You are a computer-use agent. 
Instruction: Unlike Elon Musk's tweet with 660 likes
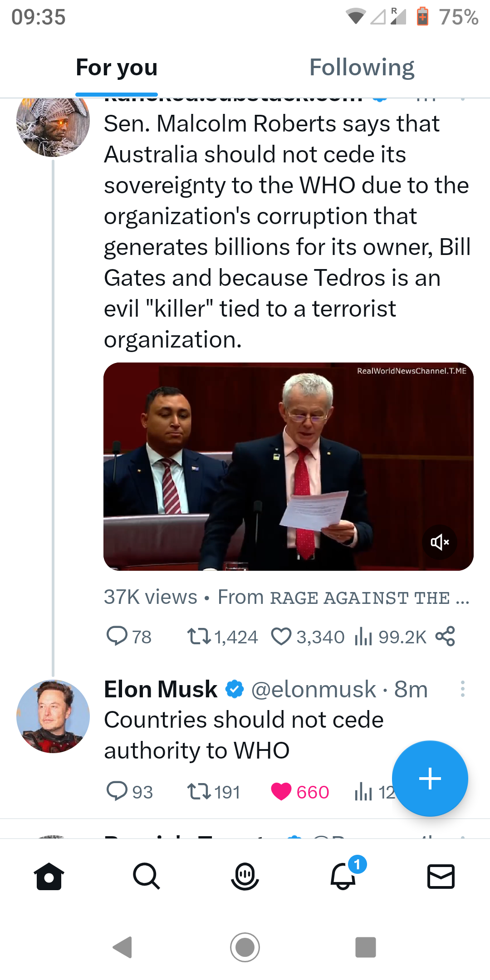tap(281, 791)
